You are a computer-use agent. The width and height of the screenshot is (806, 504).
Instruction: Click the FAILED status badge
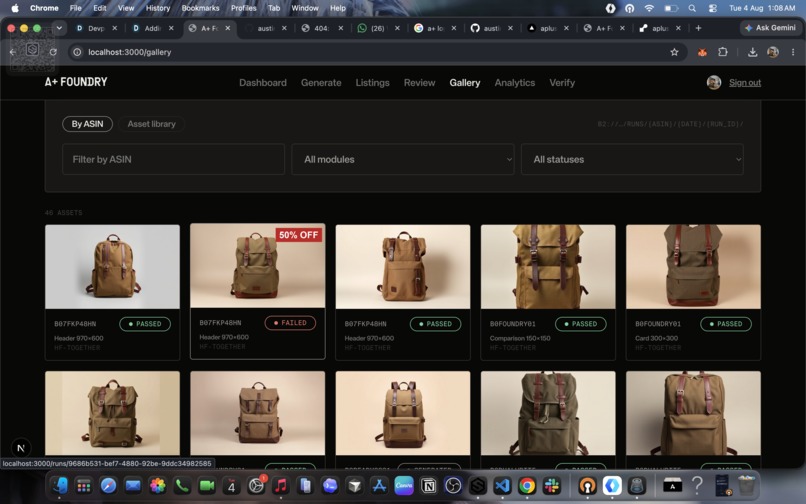290,323
